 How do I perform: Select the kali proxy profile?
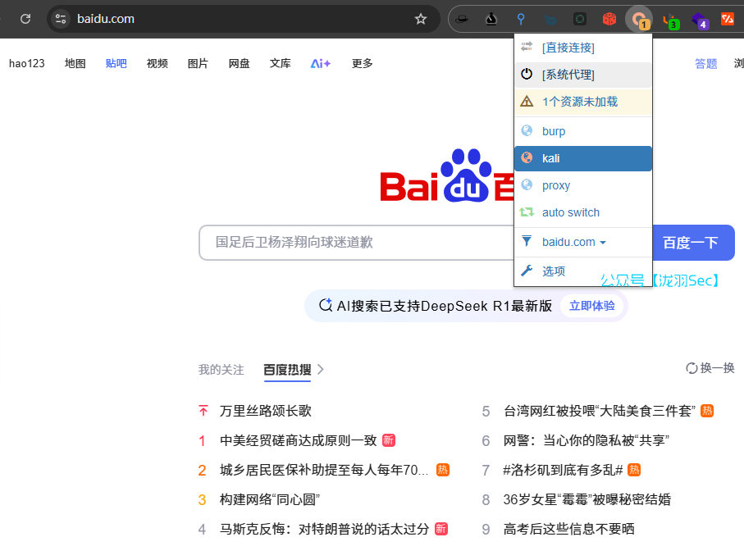click(x=550, y=158)
